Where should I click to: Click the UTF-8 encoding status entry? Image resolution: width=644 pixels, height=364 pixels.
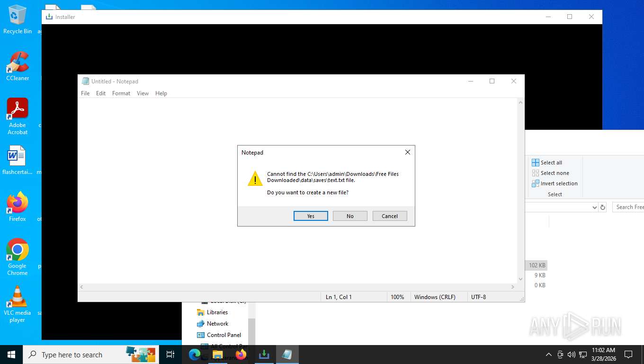pos(478,297)
